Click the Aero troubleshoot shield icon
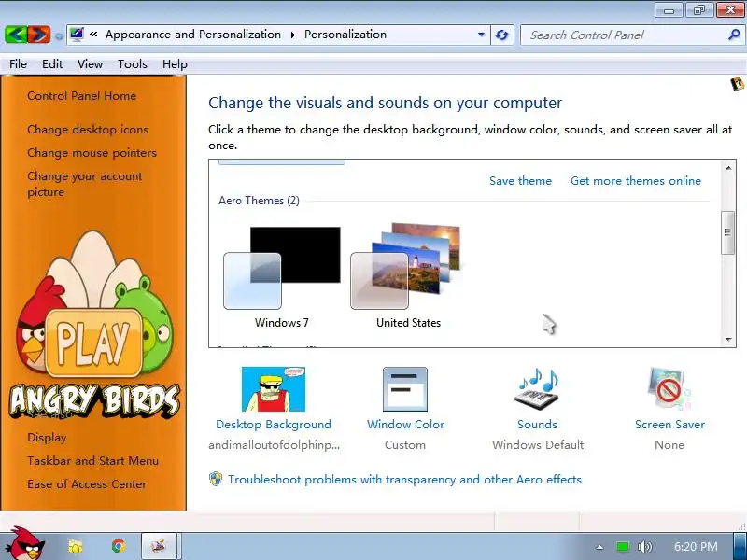747x560 pixels. point(216,479)
